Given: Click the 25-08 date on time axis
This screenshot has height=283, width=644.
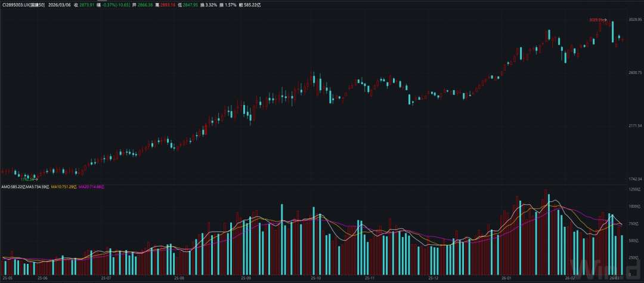Looking at the screenshot, I should 179,278.
